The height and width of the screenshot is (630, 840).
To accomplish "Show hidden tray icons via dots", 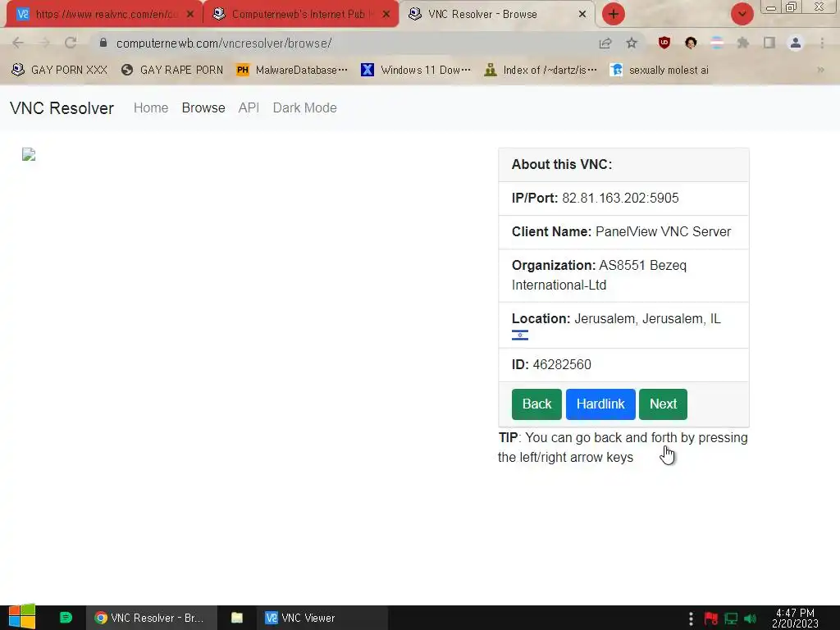I will (x=691, y=619).
